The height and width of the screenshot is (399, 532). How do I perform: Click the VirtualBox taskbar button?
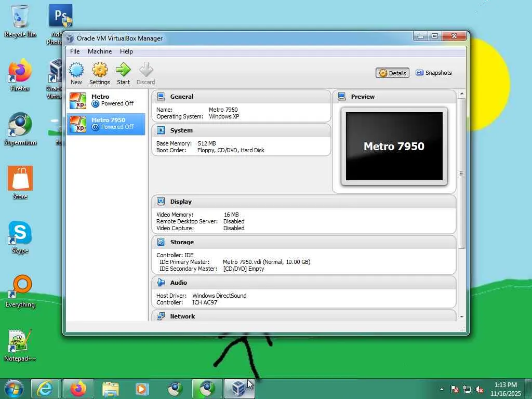click(239, 389)
